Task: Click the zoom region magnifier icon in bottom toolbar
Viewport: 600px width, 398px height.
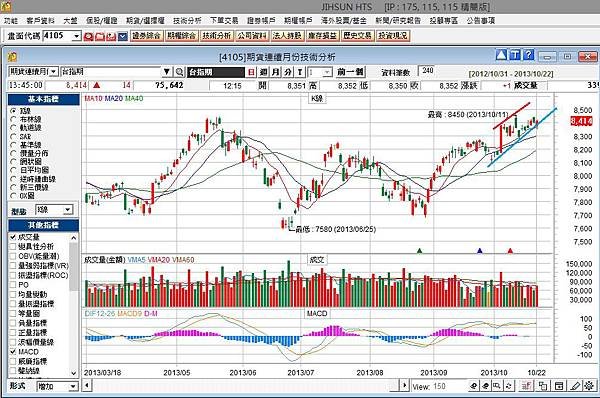Action: [497, 385]
